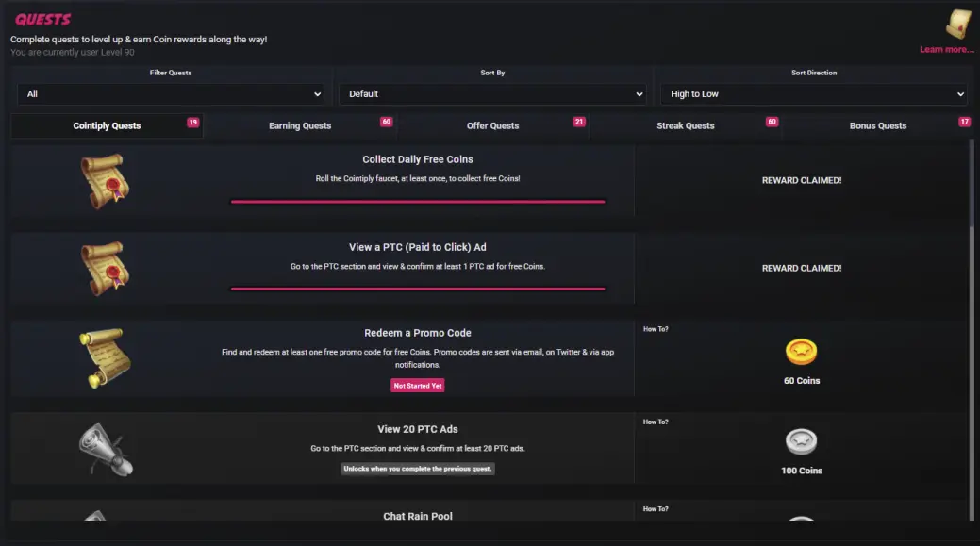
Task: Click the Collect Daily Free Coins progress bar
Action: coord(418,201)
